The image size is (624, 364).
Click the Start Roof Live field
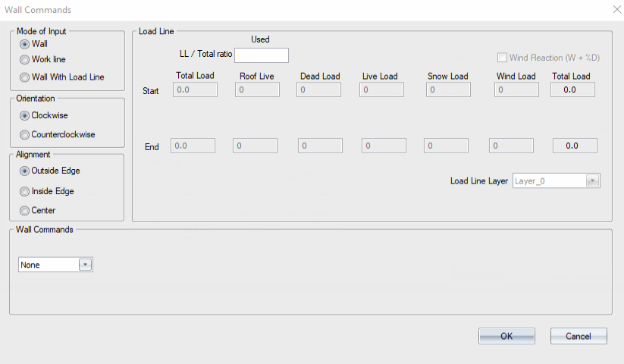click(x=257, y=90)
